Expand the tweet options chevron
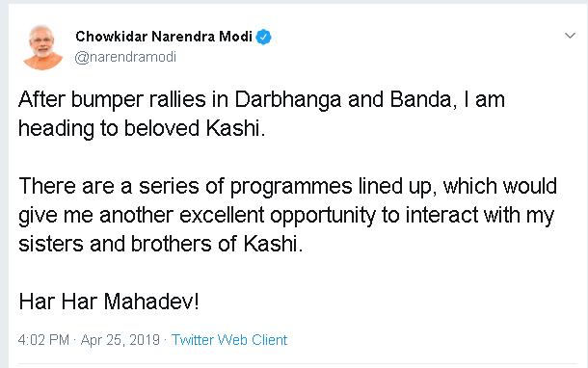This screenshot has width=588, height=368. point(570,36)
